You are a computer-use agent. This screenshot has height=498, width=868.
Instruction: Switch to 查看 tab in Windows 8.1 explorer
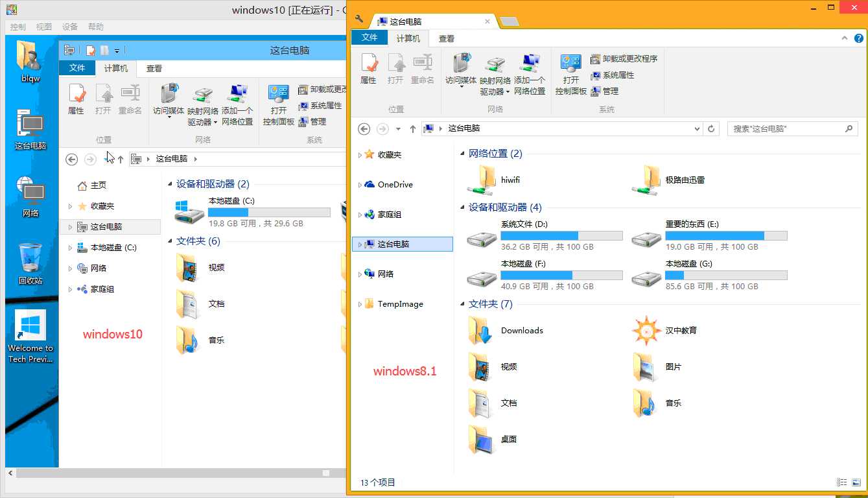pos(447,39)
